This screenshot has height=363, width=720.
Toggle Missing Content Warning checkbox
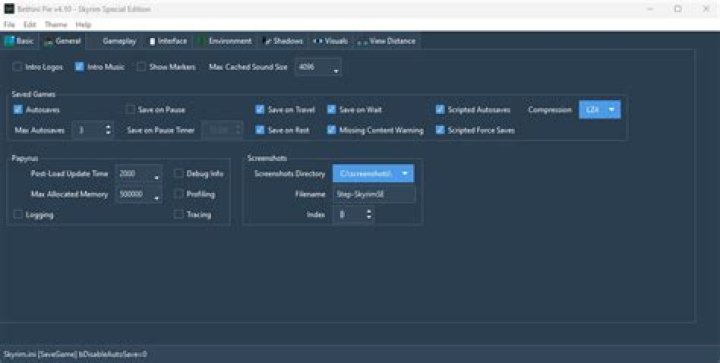(331, 130)
